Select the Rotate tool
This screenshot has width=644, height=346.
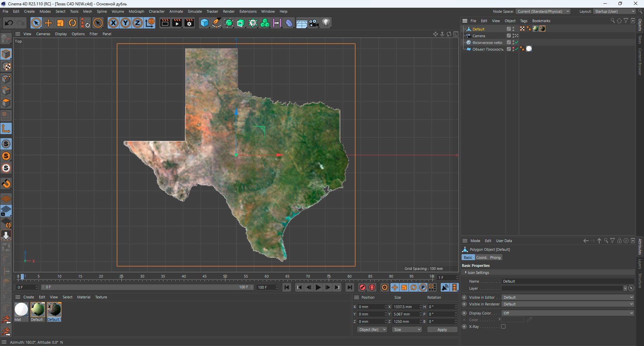pos(72,23)
